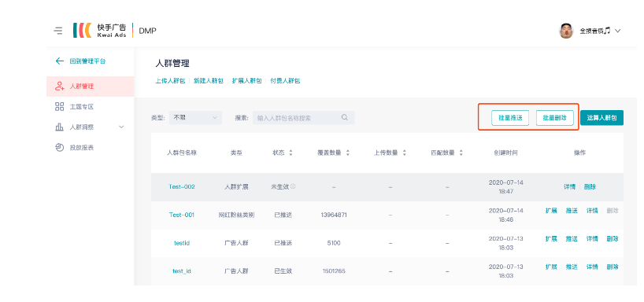This screenshot has height=302, width=644.
Task: Click the 批量推送 button
Action: pyautogui.click(x=510, y=118)
